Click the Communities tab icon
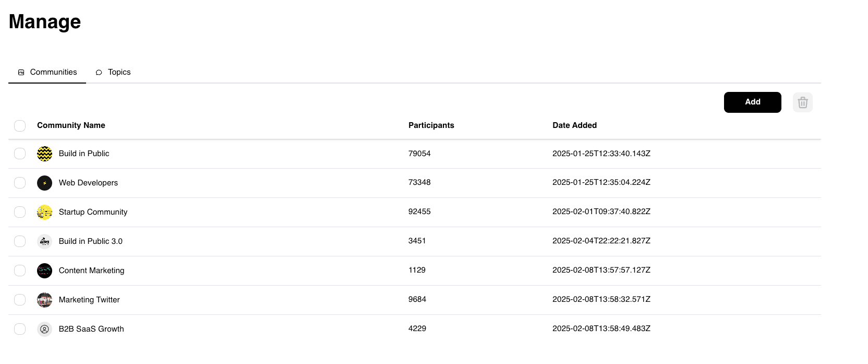 coord(21,73)
